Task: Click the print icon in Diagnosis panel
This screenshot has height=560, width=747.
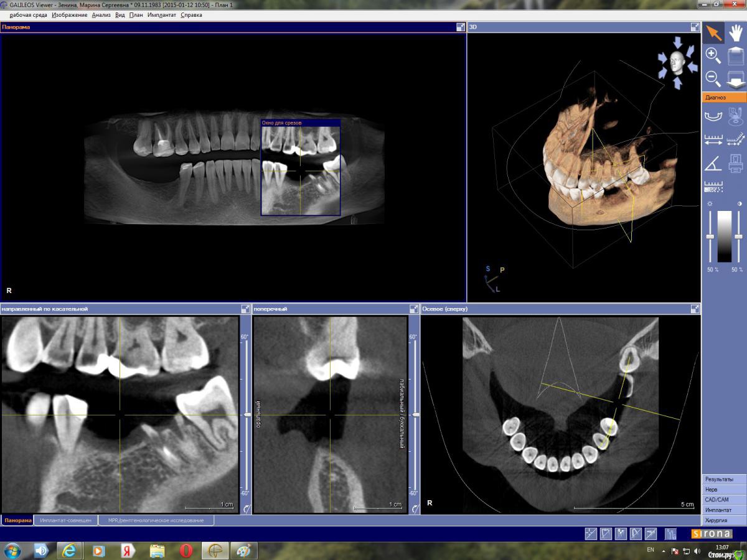Action: pyautogui.click(x=736, y=163)
